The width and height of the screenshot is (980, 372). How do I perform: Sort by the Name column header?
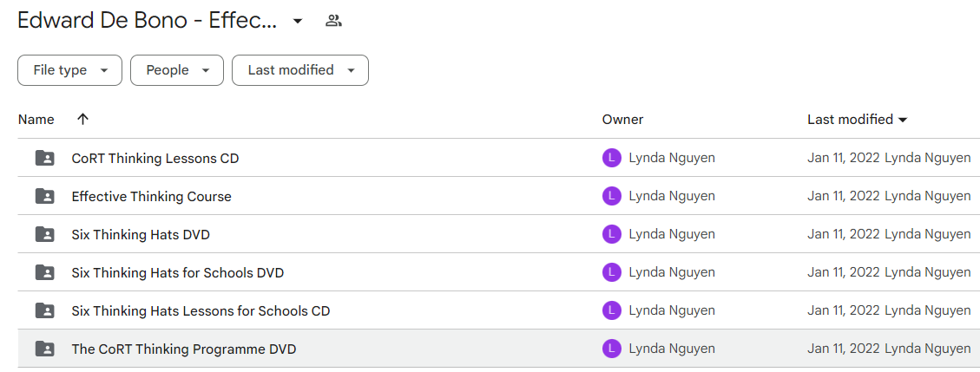coord(36,119)
